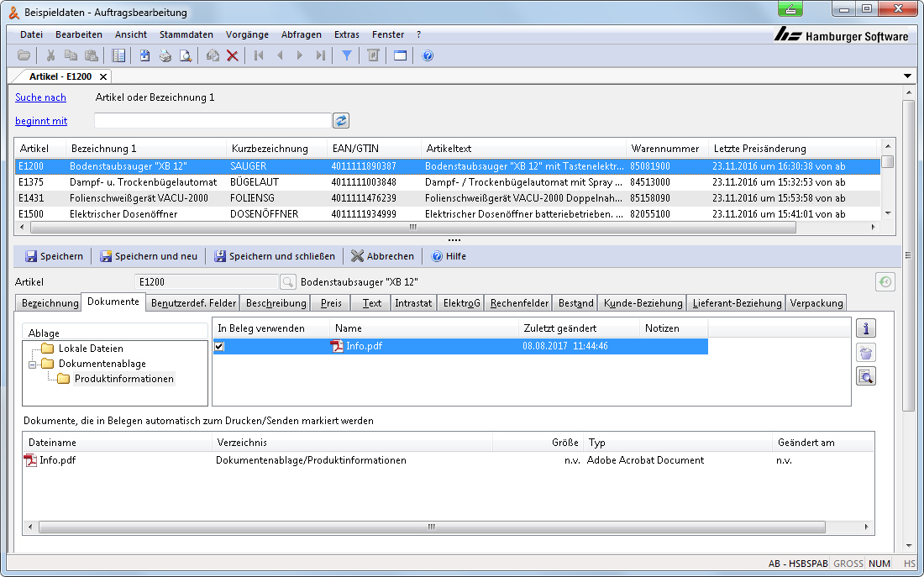Click Speichern und neu button

[149, 256]
